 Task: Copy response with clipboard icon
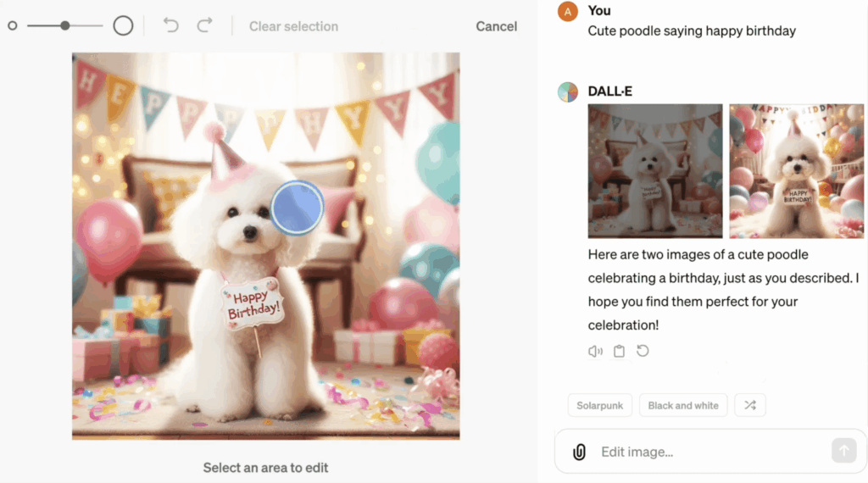619,352
